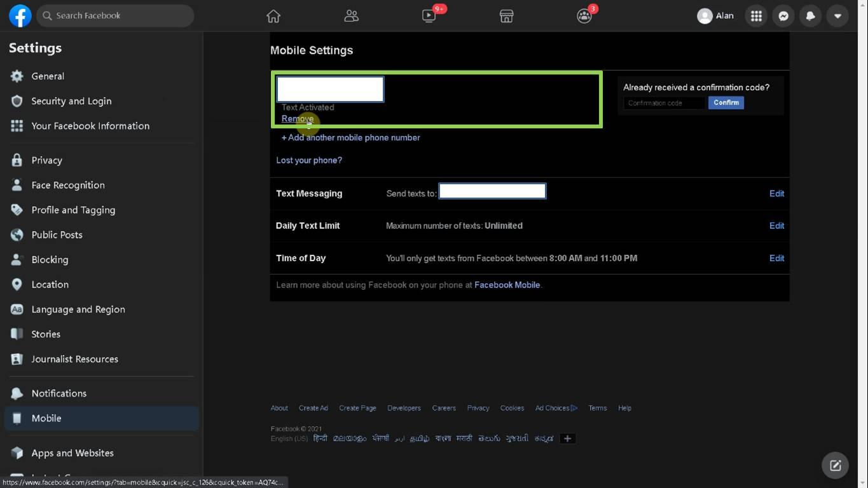Open the Create Ad footer link
The image size is (868, 488).
(313, 408)
